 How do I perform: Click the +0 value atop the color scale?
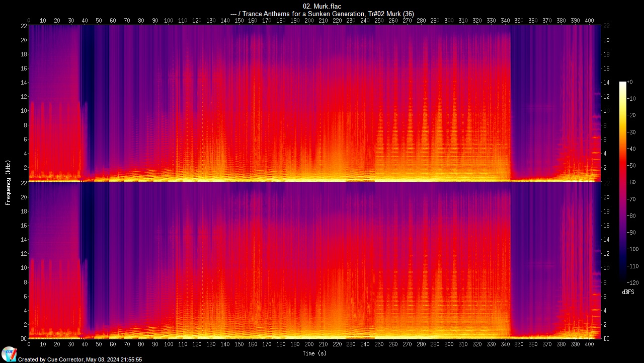pos(630,82)
